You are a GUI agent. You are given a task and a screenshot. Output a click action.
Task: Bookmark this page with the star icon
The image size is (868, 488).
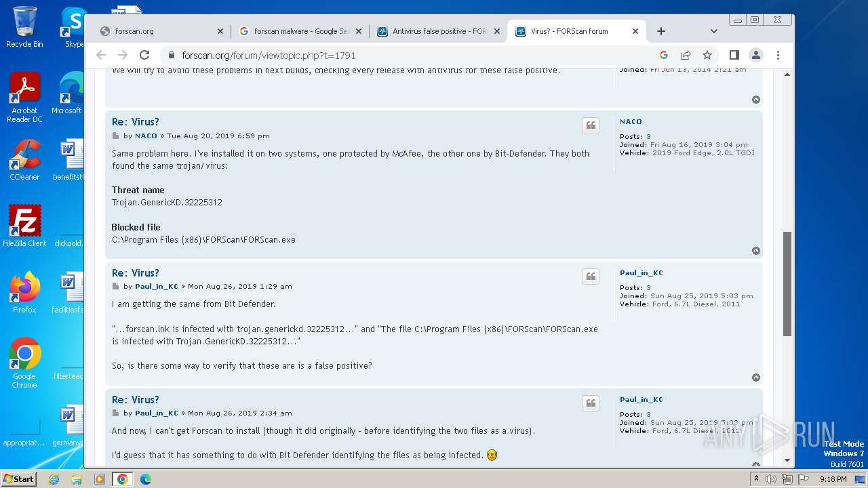click(707, 55)
